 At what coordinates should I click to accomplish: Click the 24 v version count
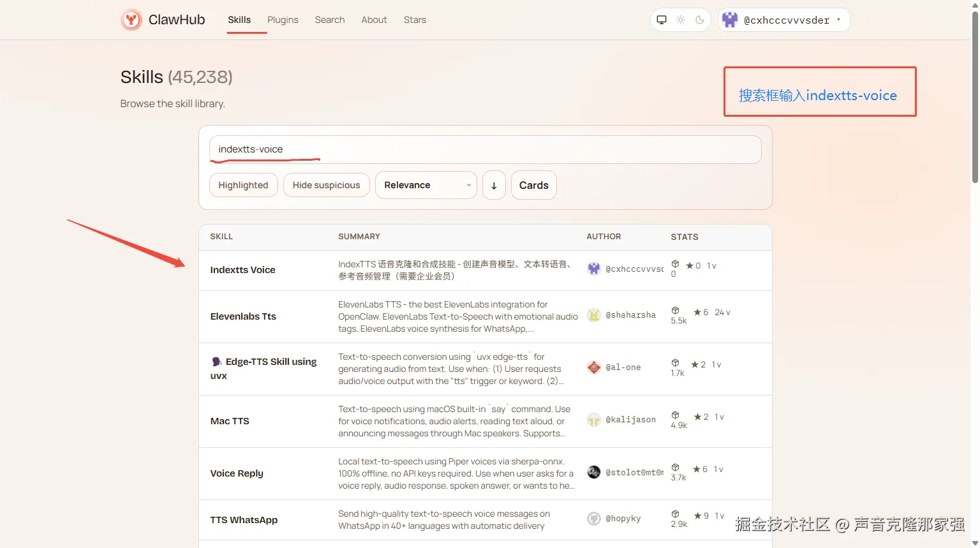pyautogui.click(x=722, y=312)
